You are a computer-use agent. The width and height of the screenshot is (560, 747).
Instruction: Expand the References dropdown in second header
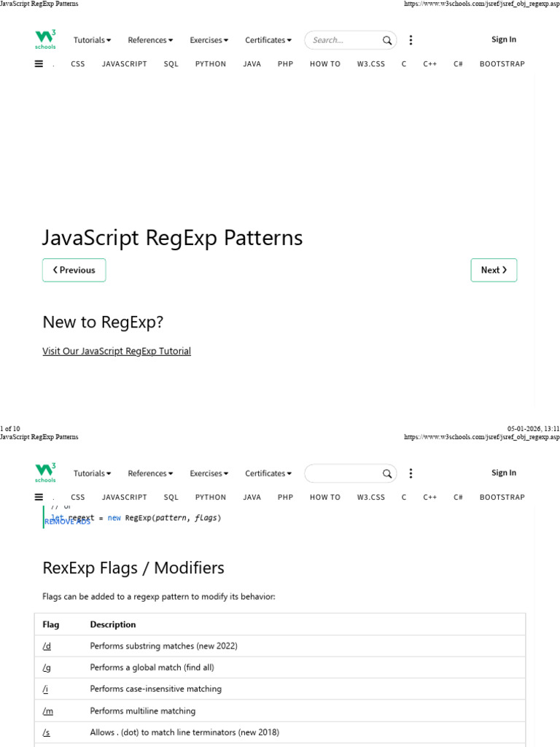(x=150, y=473)
